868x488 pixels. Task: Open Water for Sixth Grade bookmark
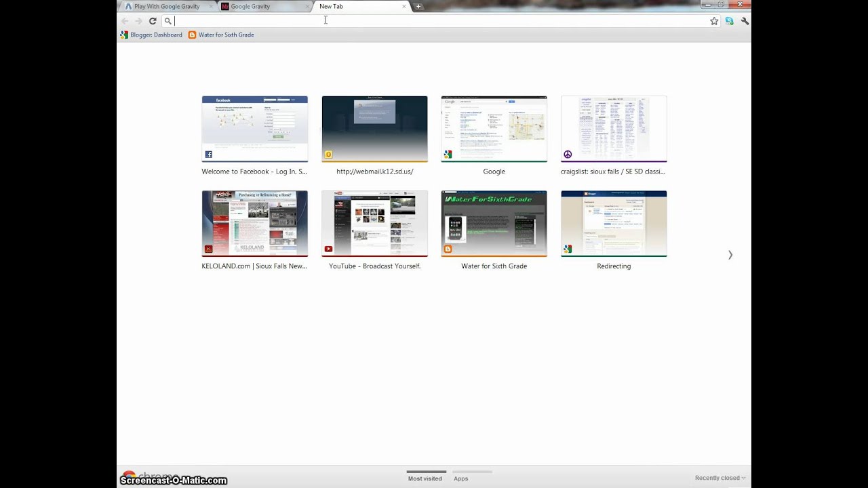[x=221, y=35]
